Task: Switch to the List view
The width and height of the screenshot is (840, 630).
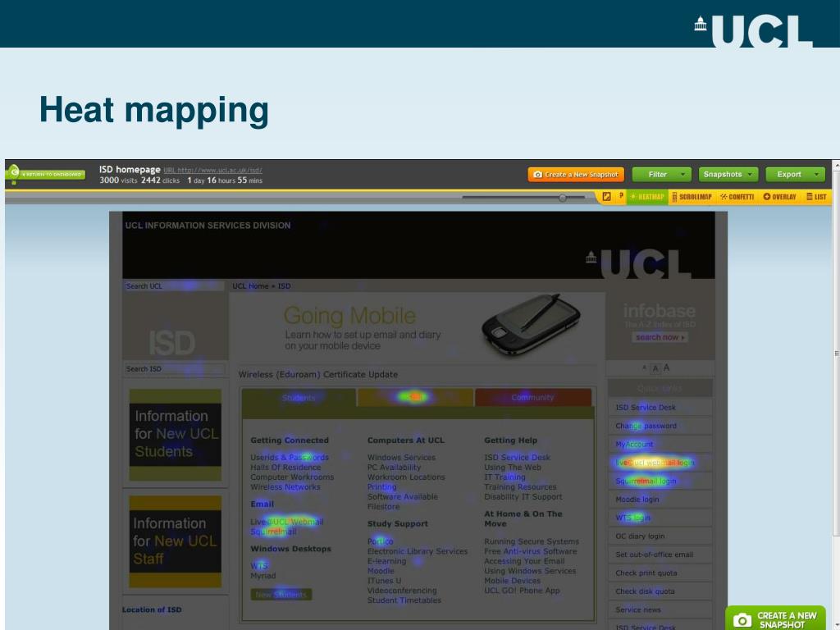Action: pos(816,197)
